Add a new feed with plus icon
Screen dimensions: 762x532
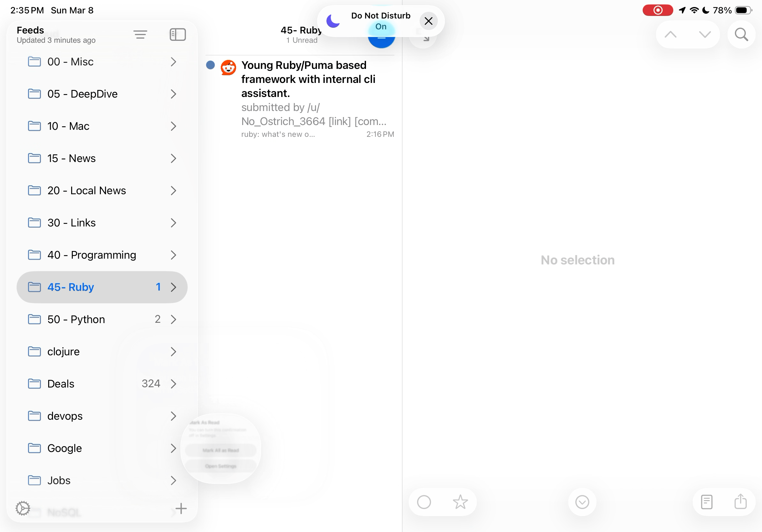tap(181, 508)
